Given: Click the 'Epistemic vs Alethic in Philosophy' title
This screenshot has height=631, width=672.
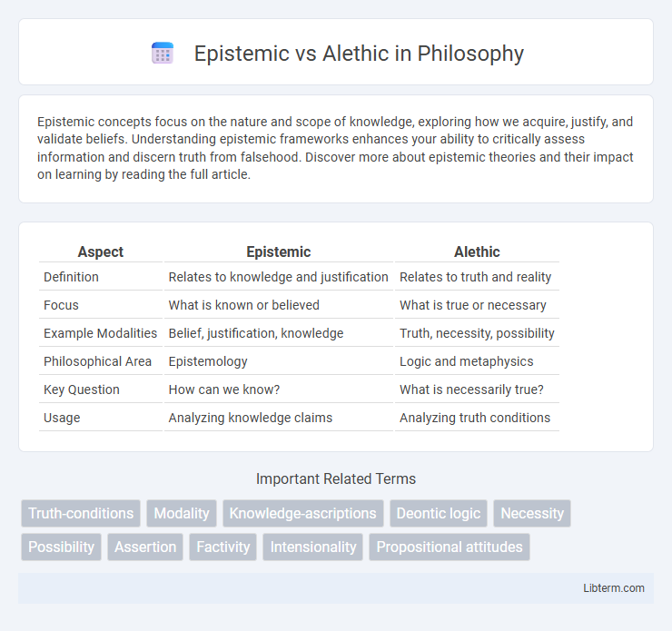Looking at the screenshot, I should (x=359, y=54).
